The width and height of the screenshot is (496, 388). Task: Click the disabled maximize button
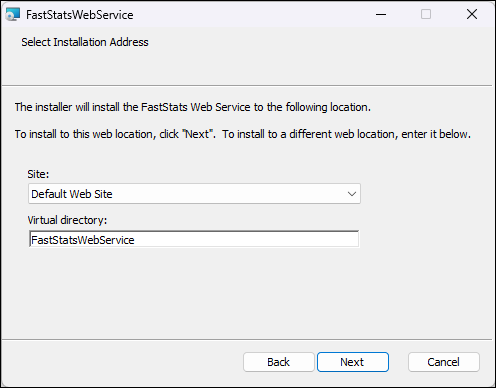point(426,14)
